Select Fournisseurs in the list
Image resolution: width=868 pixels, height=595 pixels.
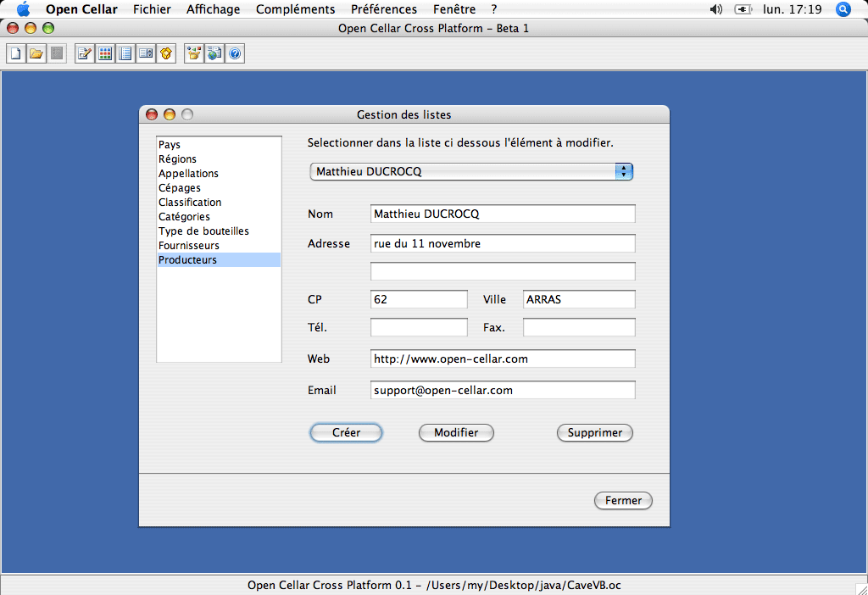click(219, 245)
